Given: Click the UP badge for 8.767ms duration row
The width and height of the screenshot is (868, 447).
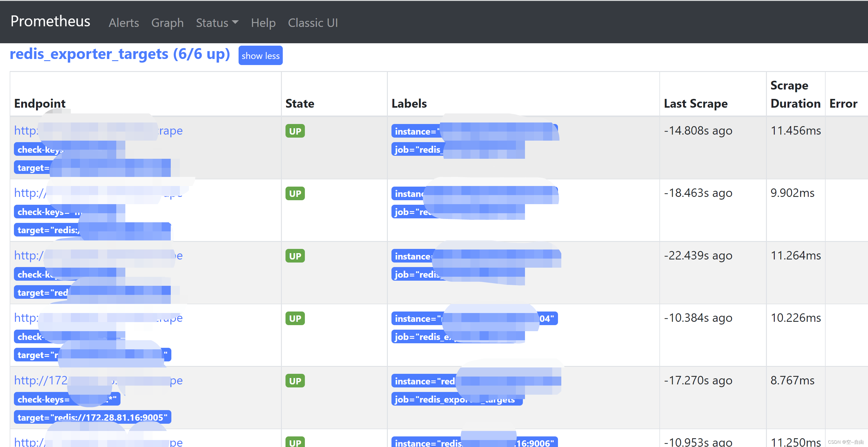Looking at the screenshot, I should [295, 381].
